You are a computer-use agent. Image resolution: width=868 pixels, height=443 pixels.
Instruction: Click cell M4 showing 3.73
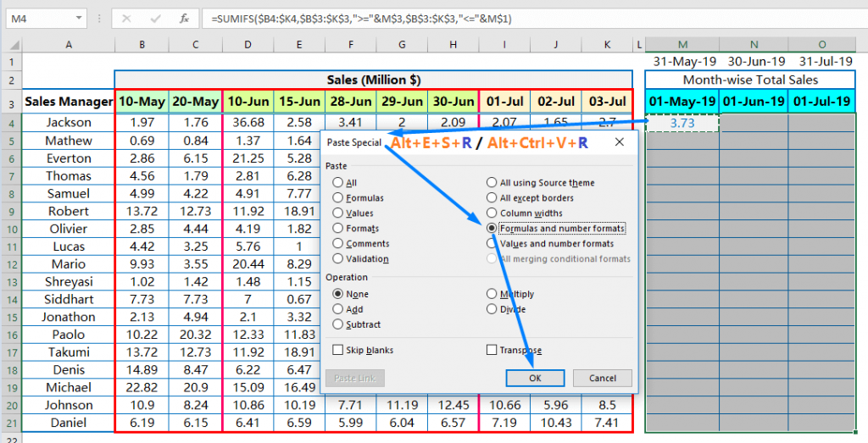click(x=682, y=123)
